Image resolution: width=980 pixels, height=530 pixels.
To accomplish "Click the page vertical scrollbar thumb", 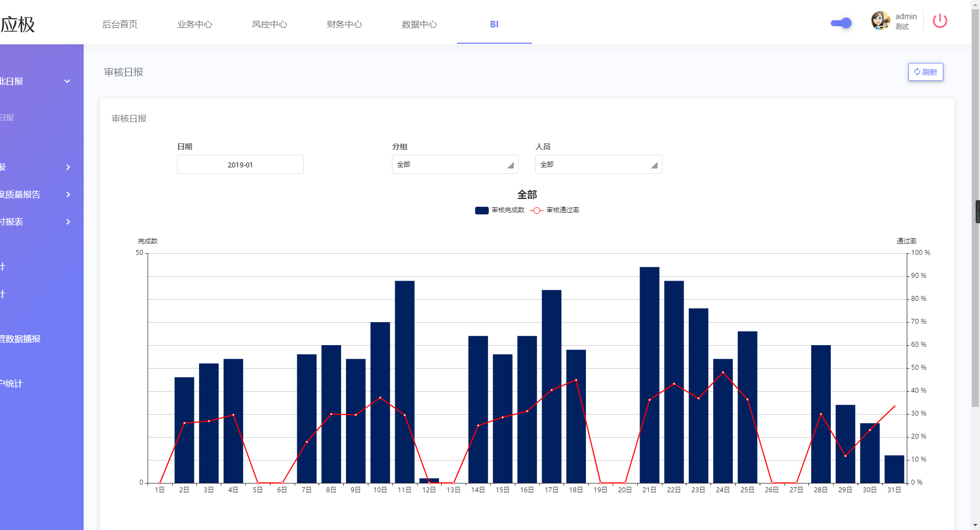I will (x=975, y=208).
